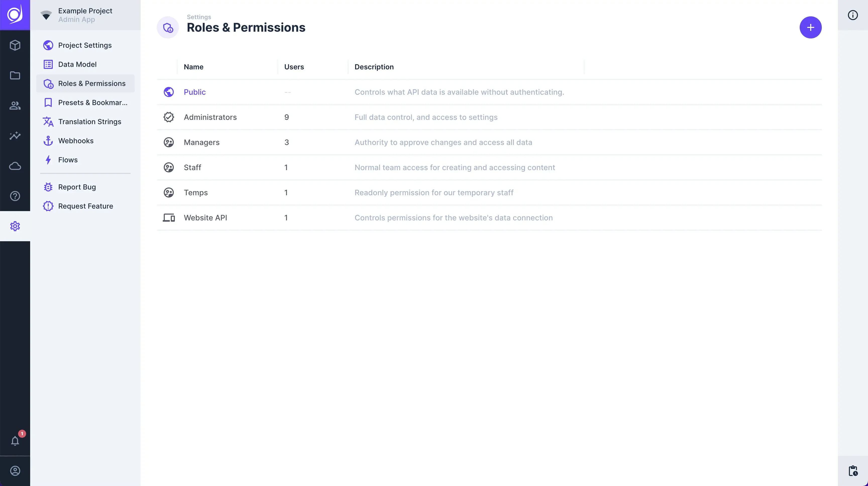Image resolution: width=868 pixels, height=486 pixels.
Task: Open Translation Strings settings
Action: [89, 121]
